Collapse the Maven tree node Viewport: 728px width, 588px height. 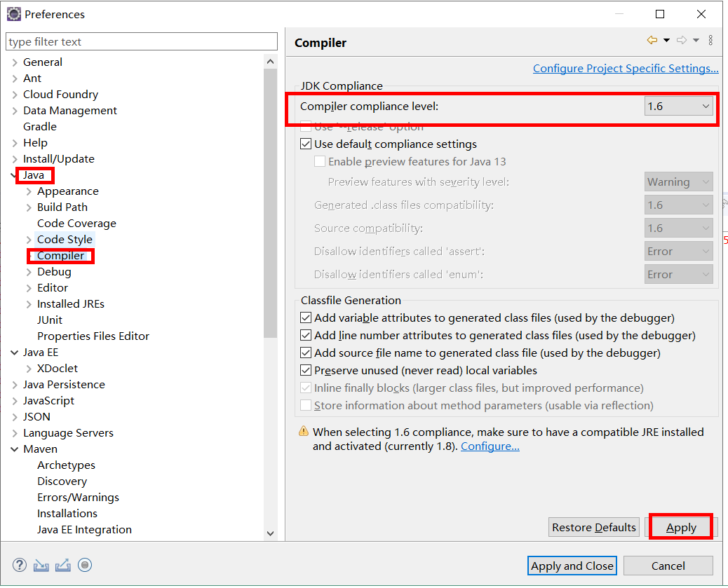pyautogui.click(x=15, y=449)
